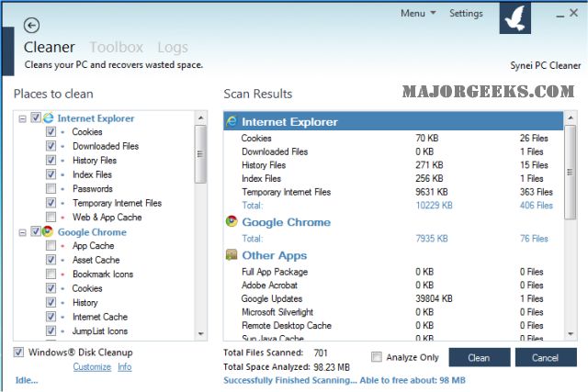Click Google Chrome icon in places tree

(48, 231)
